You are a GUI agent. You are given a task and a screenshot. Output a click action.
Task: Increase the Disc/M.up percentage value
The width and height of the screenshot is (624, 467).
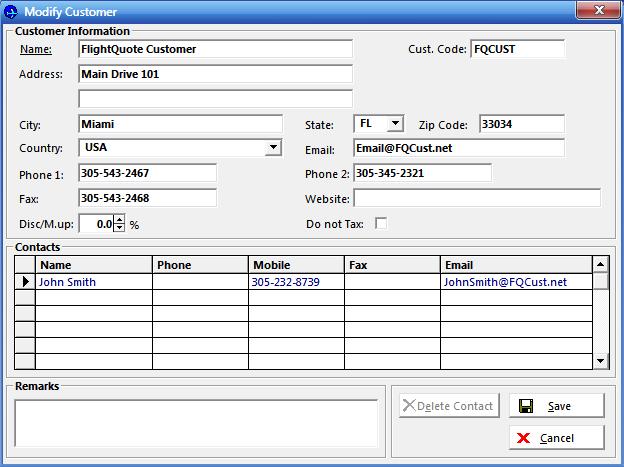[x=120, y=220]
